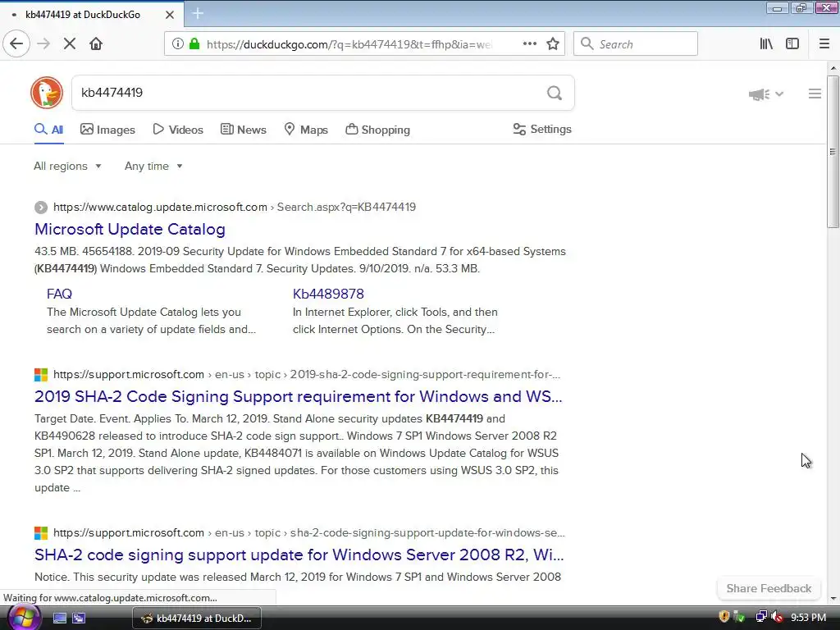Click the safely-remove-hardware tray icon

739,617
